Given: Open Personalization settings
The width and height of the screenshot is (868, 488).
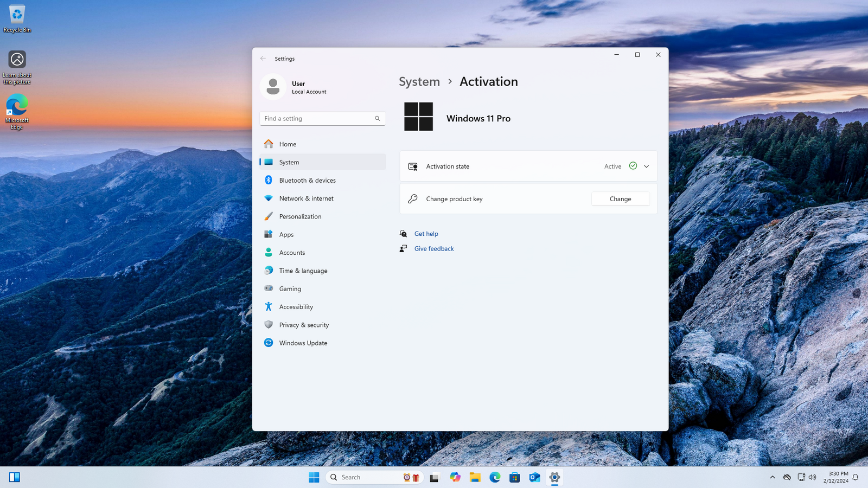Looking at the screenshot, I should pyautogui.click(x=323, y=216).
